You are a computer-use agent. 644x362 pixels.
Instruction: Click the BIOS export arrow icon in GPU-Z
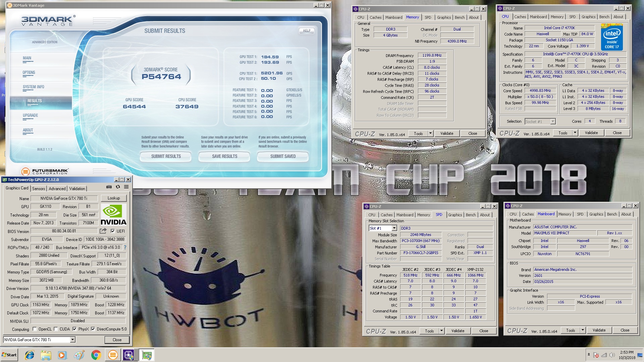tap(103, 231)
